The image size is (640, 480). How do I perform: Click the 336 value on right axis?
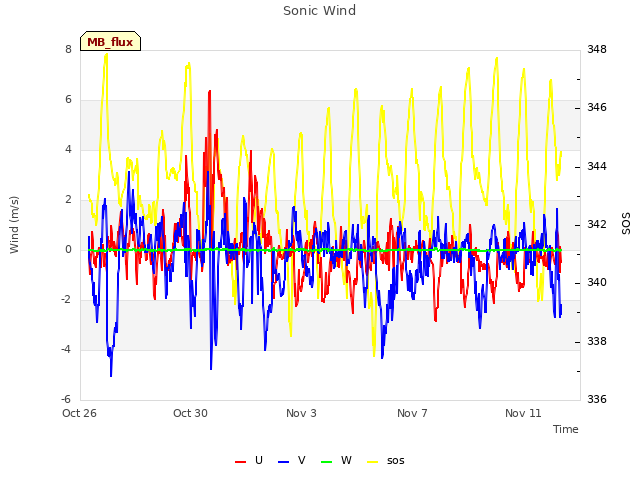coord(597,400)
